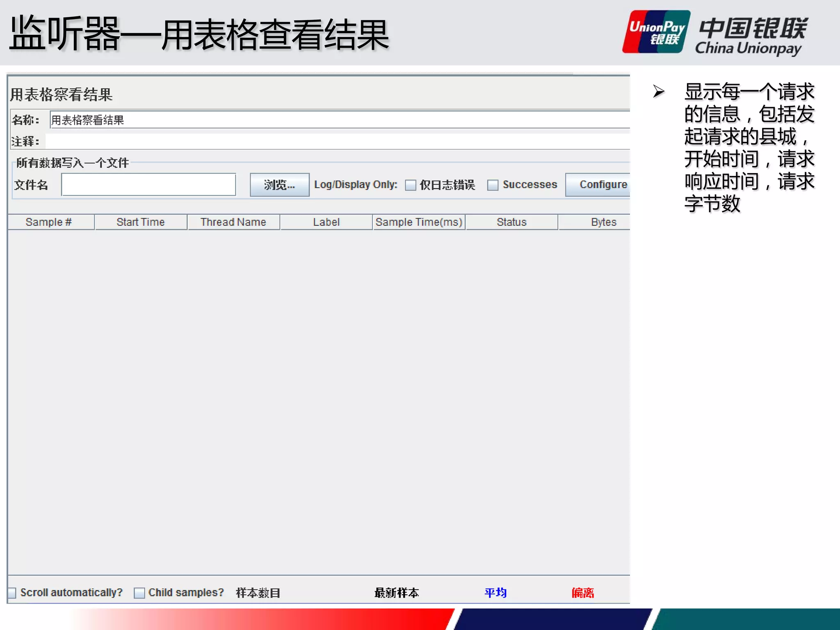This screenshot has height=630, width=840.
Task: Click the Label column header
Action: [326, 222]
